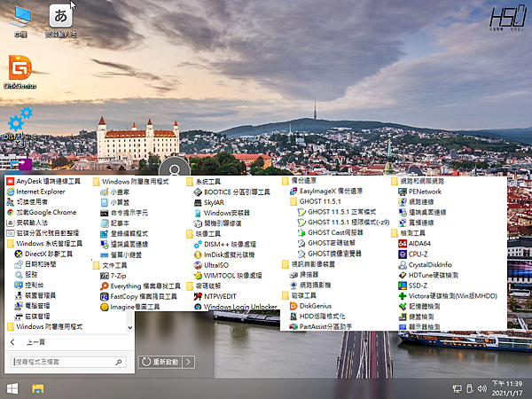Open Victoria disk check (Win MHDD)
The width and height of the screenshot is (532, 399).
pos(448,296)
